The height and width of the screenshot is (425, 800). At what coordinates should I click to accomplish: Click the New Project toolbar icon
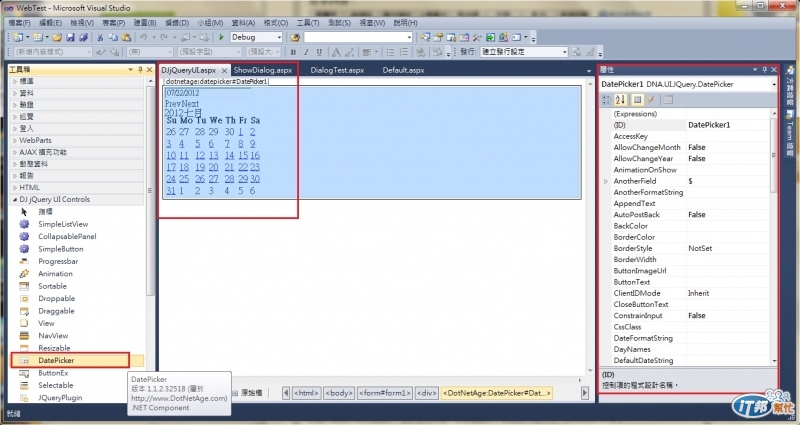pyautogui.click(x=18, y=37)
